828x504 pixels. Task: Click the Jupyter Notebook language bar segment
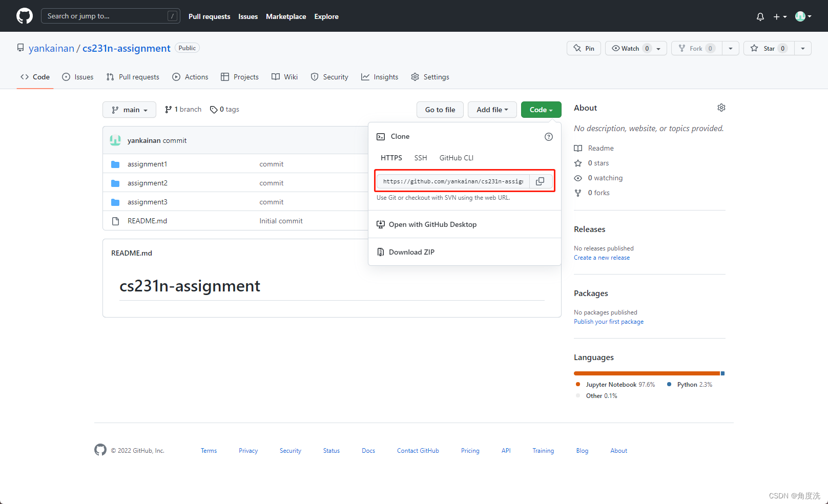point(647,373)
